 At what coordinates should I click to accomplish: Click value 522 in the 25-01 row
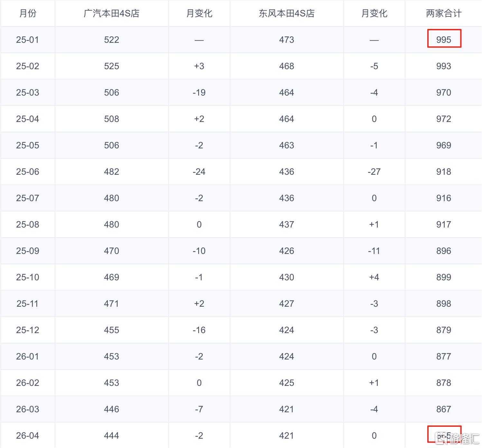(112, 40)
